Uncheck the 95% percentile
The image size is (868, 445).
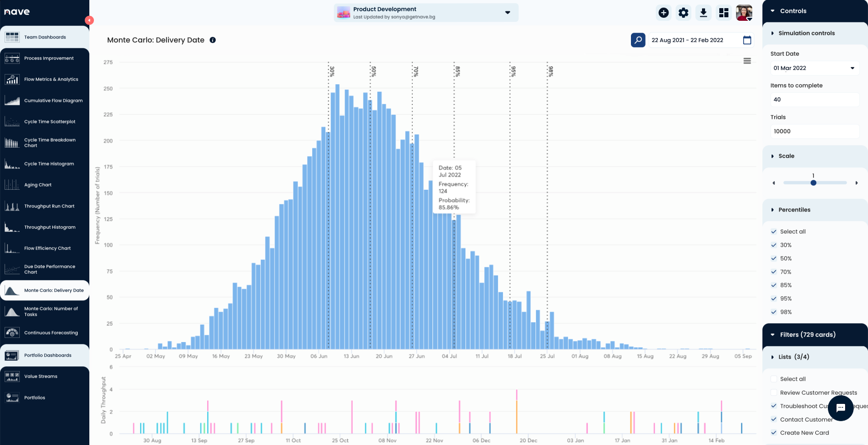click(x=774, y=299)
